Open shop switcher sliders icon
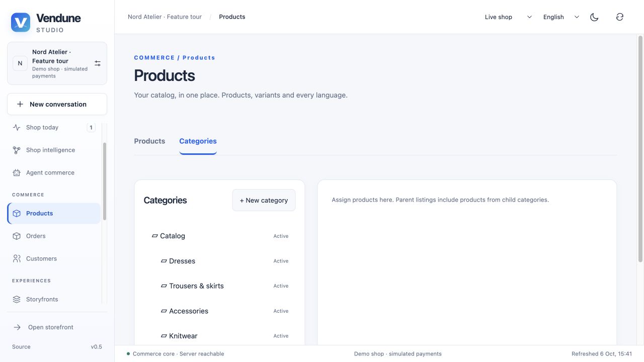Viewport: 644px width, 362px height. pos(98,63)
